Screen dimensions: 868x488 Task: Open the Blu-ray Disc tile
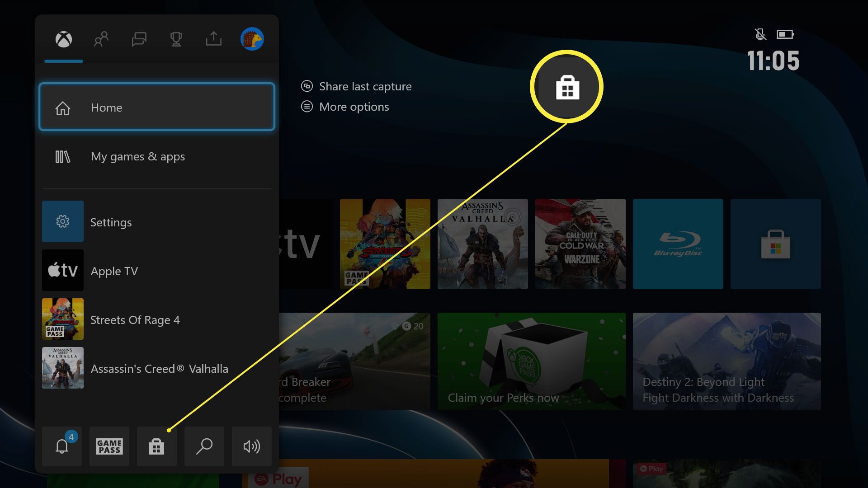pyautogui.click(x=678, y=244)
